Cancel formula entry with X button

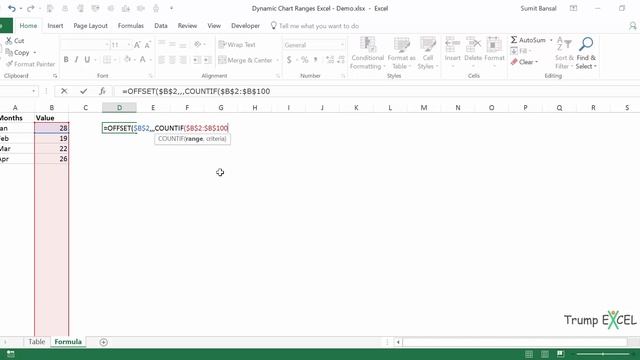(x=64, y=91)
